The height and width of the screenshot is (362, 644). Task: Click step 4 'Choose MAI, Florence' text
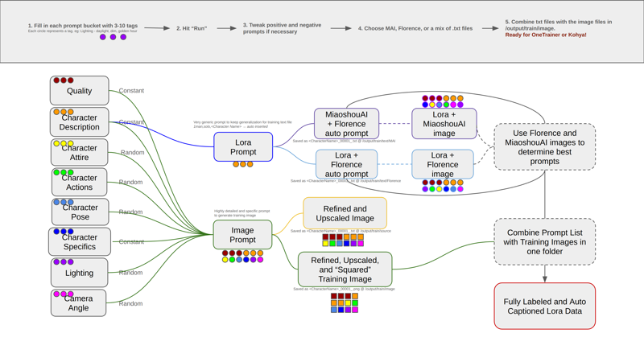point(415,28)
